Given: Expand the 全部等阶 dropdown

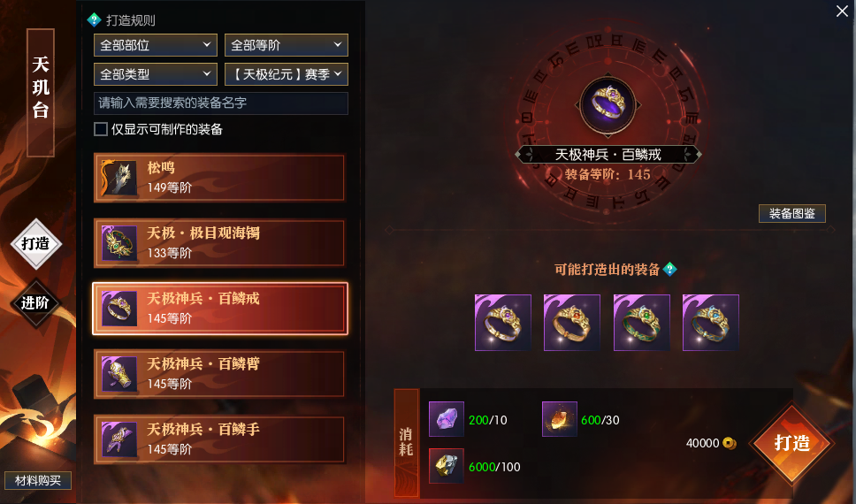Looking at the screenshot, I should tap(286, 45).
